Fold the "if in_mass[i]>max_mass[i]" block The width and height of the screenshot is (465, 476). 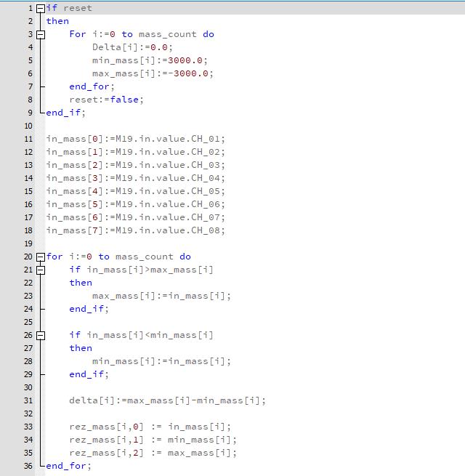coord(41,270)
